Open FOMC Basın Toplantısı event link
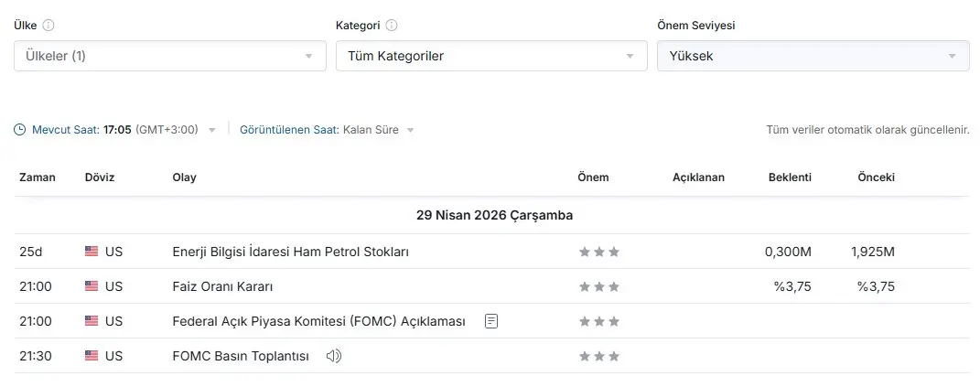 (241, 356)
